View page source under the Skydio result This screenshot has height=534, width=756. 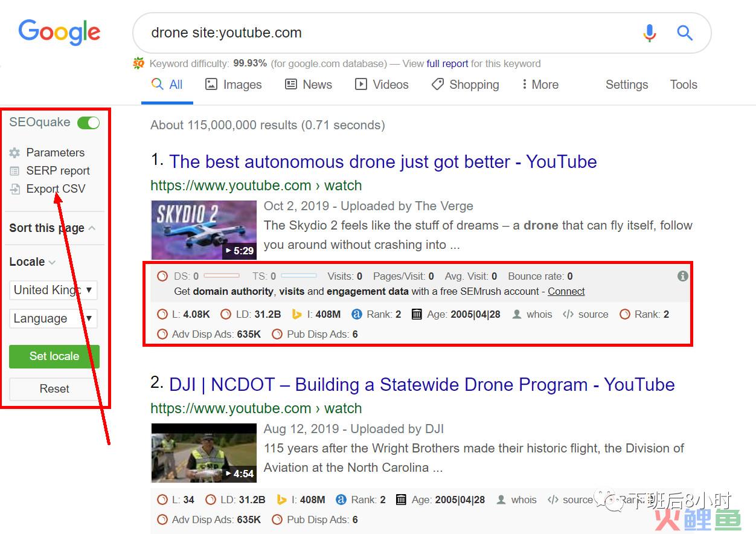tap(585, 314)
